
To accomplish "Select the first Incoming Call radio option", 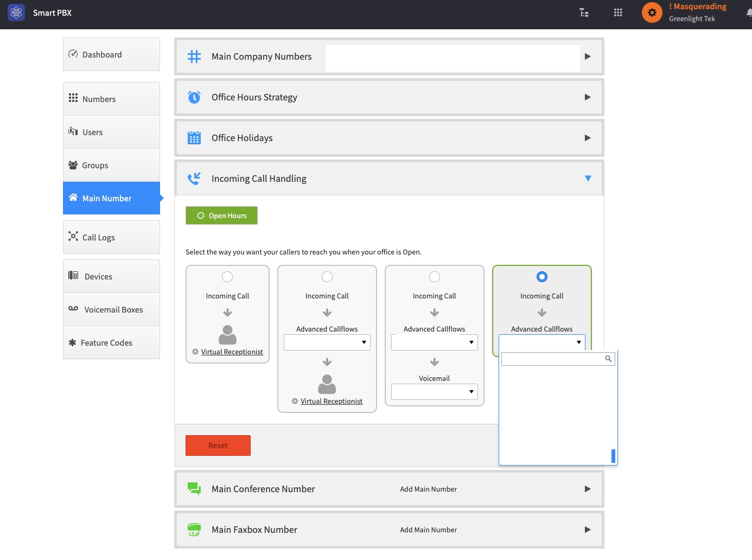I will (227, 277).
